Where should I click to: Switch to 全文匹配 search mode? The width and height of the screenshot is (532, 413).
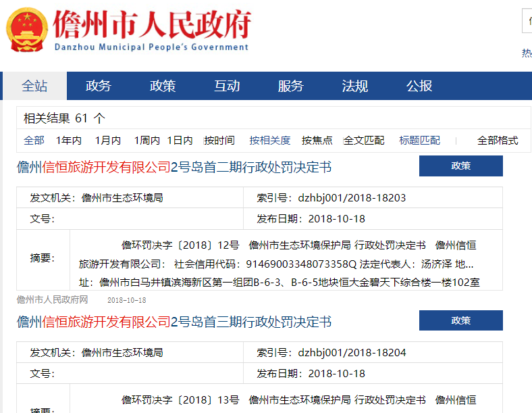point(364,140)
